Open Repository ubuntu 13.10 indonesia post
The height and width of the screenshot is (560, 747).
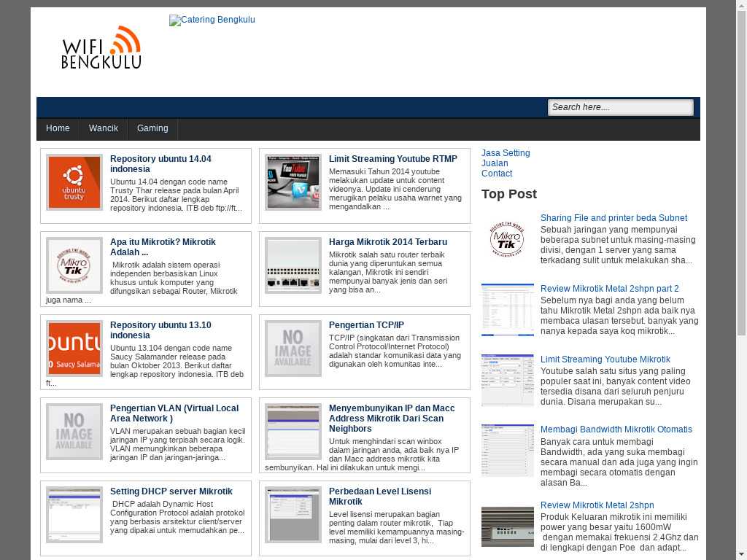160,330
